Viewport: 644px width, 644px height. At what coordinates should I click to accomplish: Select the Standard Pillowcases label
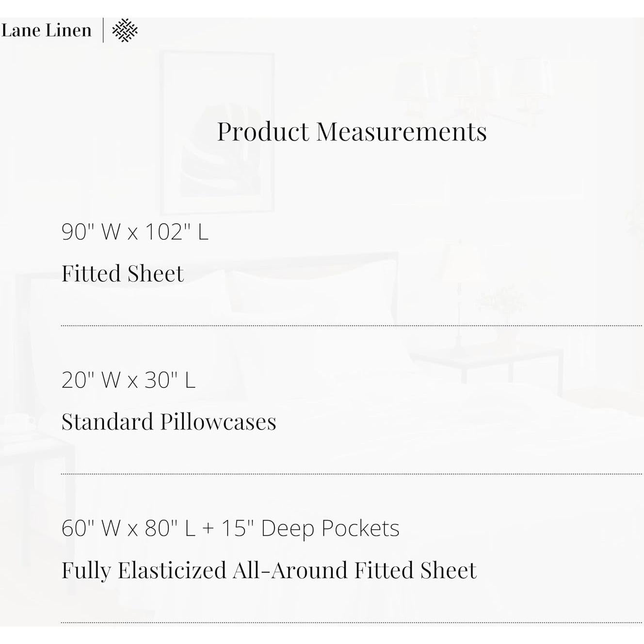click(169, 421)
